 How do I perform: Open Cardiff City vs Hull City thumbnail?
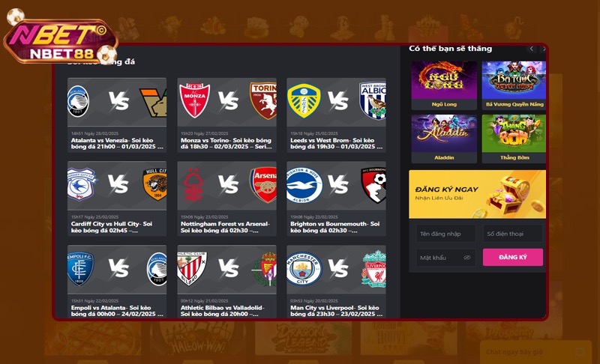pyautogui.click(x=117, y=185)
